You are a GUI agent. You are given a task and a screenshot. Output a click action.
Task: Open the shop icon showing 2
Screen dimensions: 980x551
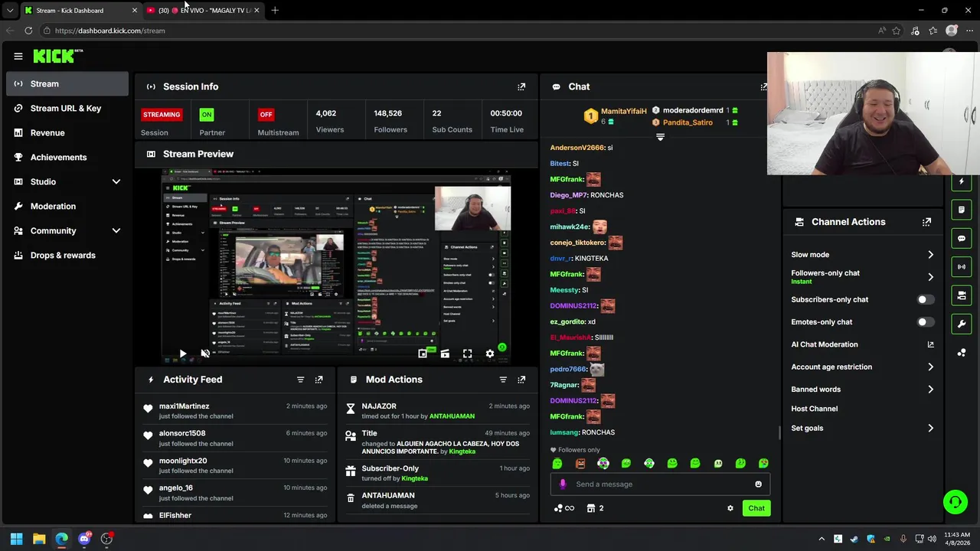click(595, 508)
